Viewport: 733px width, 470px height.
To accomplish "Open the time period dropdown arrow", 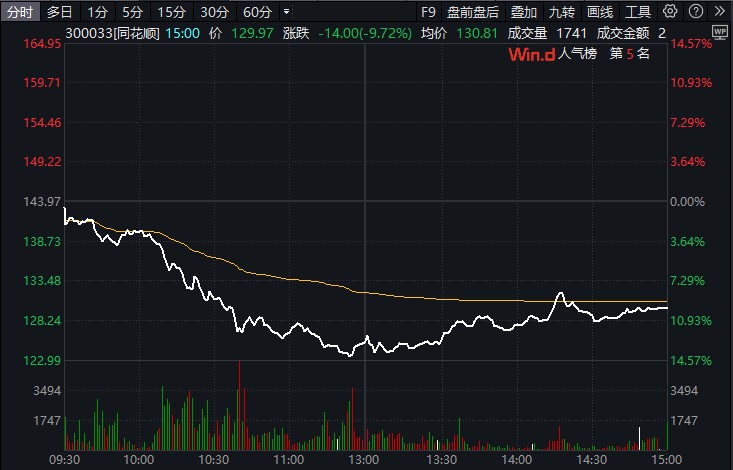I will point(287,11).
